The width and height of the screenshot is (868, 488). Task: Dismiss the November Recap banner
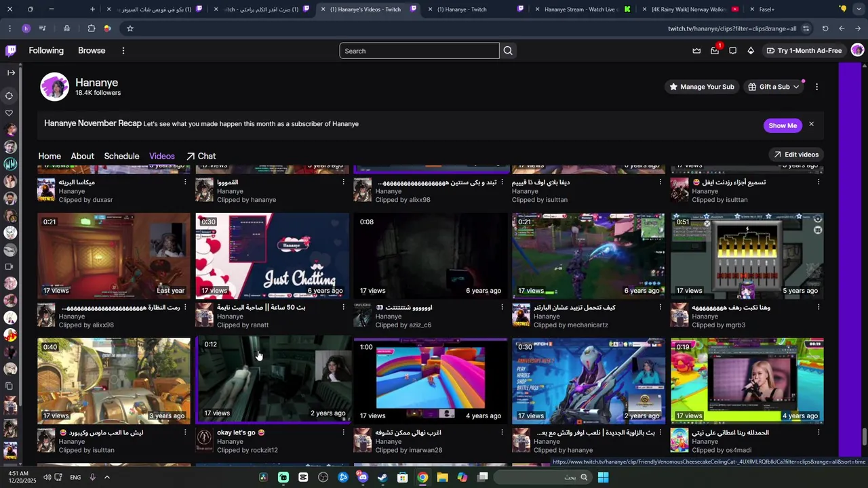pyautogui.click(x=811, y=125)
